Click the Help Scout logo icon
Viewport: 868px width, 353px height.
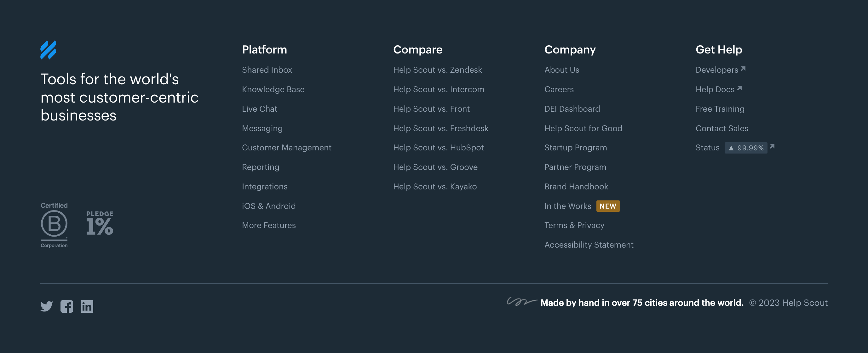(x=48, y=50)
